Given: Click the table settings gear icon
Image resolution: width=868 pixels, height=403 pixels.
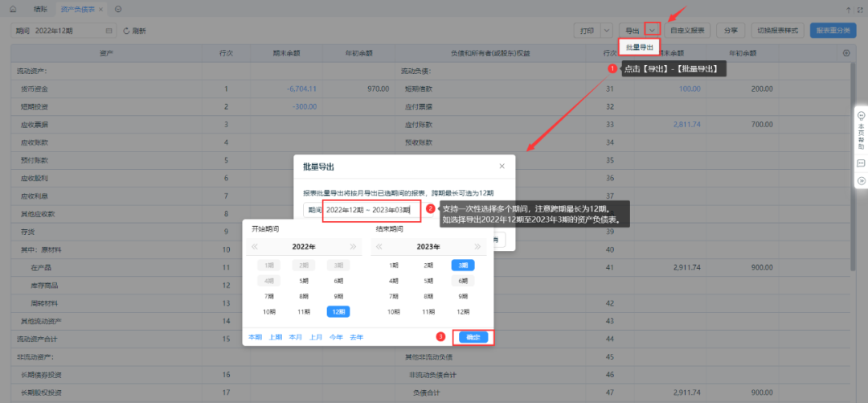Looking at the screenshot, I should (x=845, y=53).
